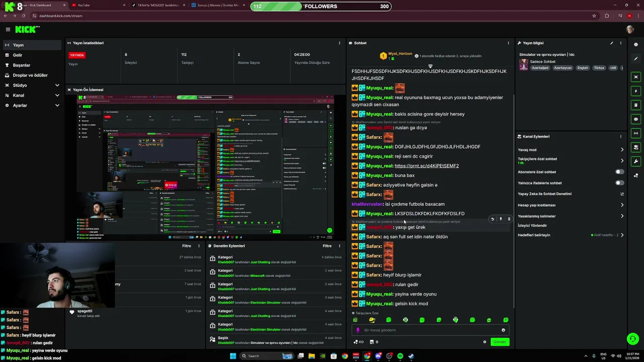Open the hamburger menu next to the Kick logo
Screen dimensions: 644x362
tap(8, 30)
